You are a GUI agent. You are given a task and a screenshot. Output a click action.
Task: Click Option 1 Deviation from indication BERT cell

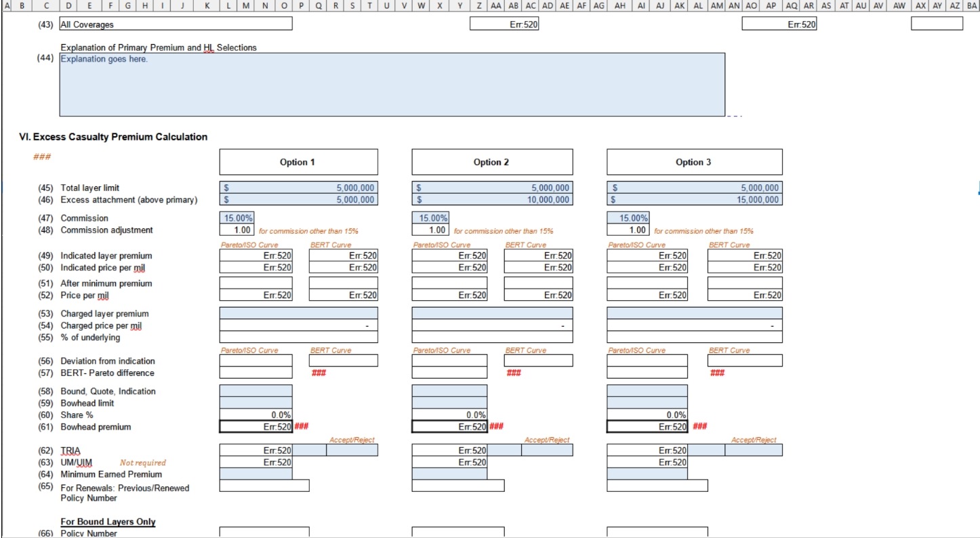344,360
